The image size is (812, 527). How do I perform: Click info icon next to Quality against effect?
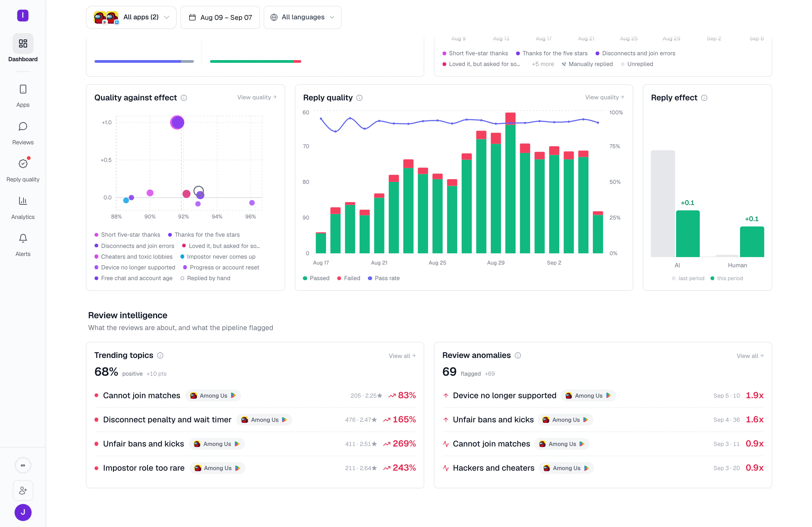coord(184,98)
